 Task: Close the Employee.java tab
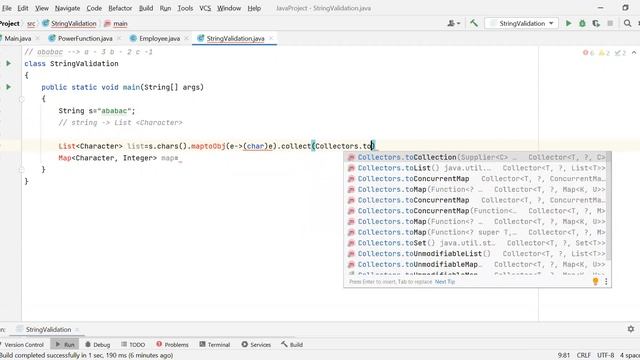click(x=187, y=38)
